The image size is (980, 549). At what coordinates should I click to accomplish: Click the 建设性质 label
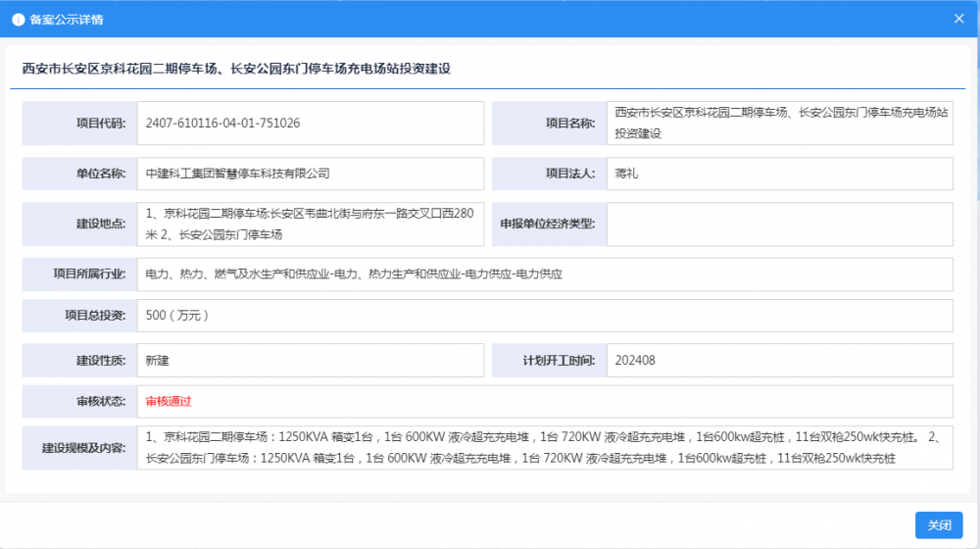click(101, 360)
